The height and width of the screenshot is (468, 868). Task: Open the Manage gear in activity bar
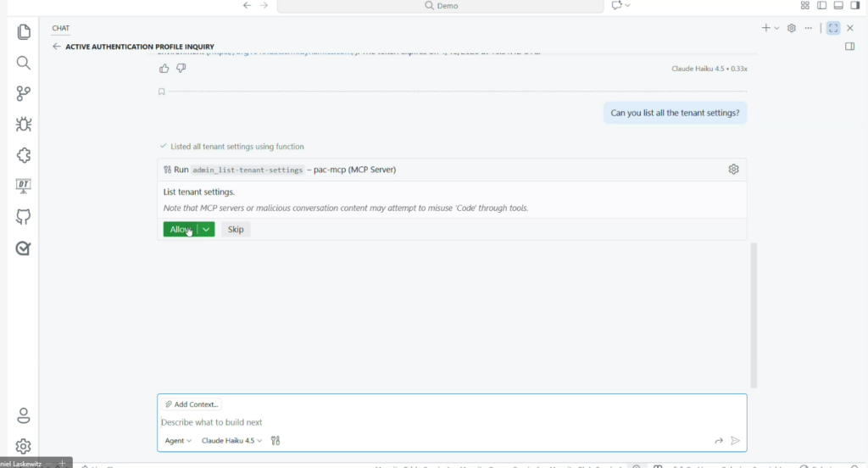coord(23,446)
